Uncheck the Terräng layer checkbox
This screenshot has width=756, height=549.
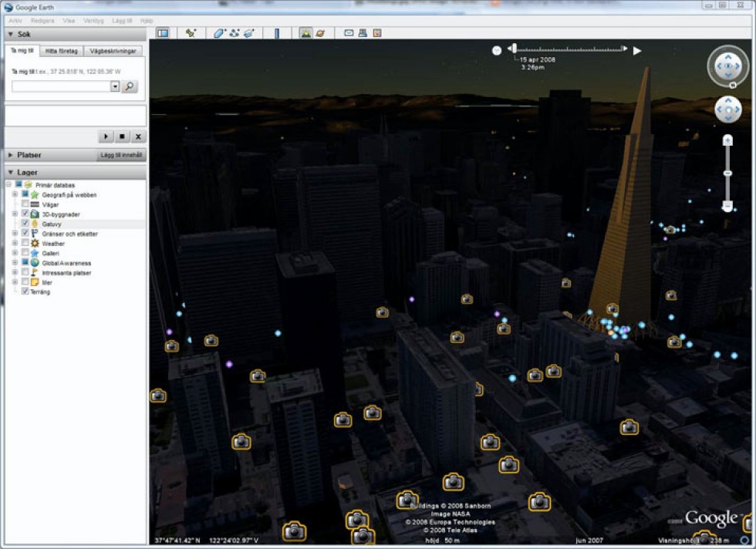(x=25, y=291)
